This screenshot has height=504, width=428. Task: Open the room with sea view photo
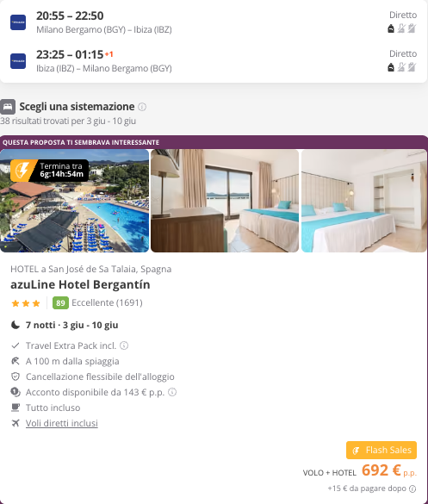(x=225, y=201)
